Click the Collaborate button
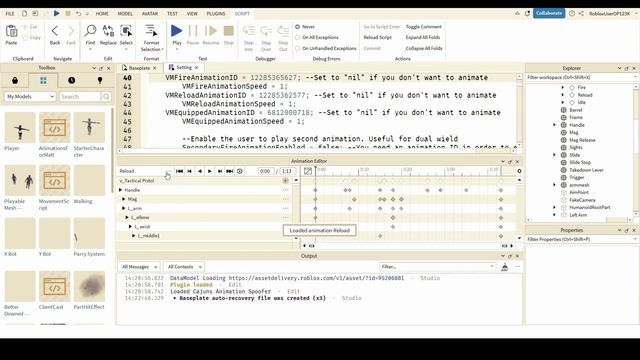640x360 pixels. [549, 13]
